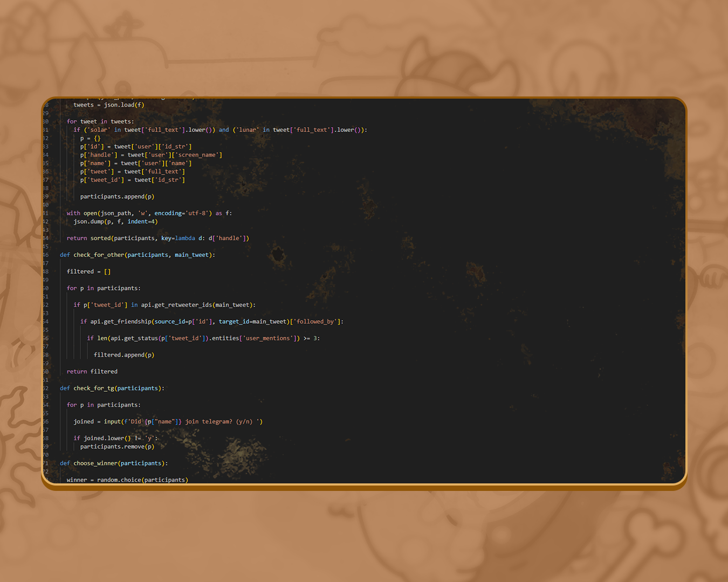Viewport: 728px width, 582px height.
Task: Click the "check_for_tg" function definition
Action: [112, 389]
